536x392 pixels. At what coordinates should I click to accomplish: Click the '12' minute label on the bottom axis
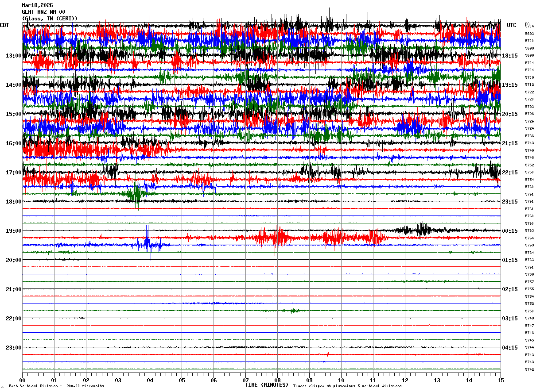click(x=405, y=380)
